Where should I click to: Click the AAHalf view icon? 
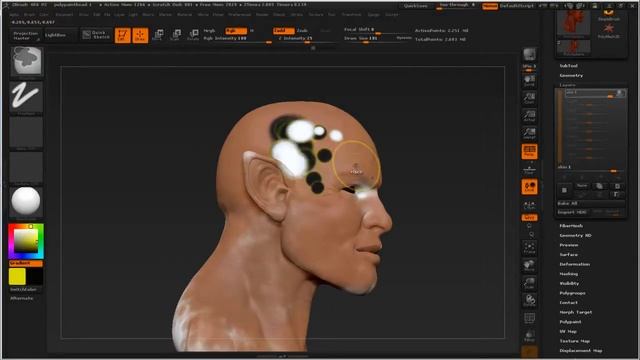(529, 133)
